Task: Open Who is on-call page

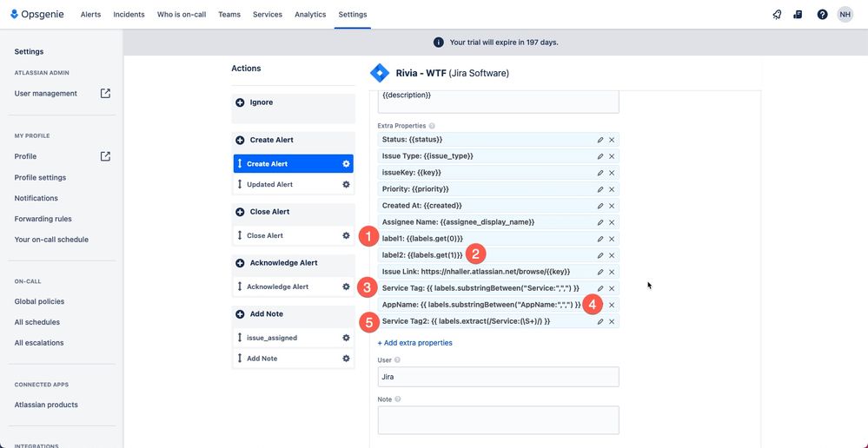Action: [x=182, y=15]
